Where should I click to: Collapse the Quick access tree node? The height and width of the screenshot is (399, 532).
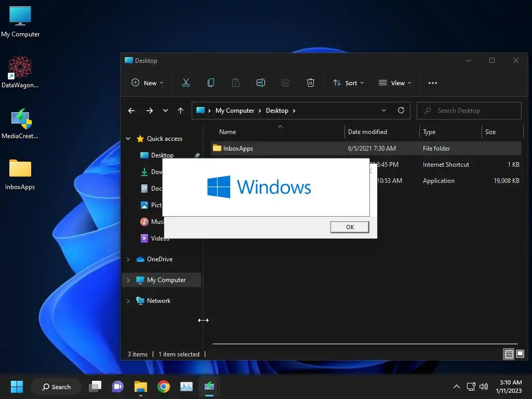[128, 138]
